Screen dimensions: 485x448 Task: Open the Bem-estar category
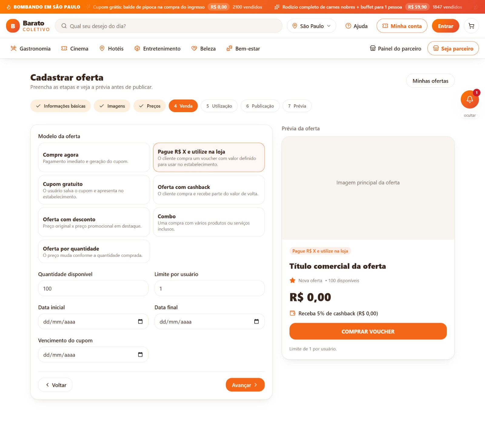243,48
